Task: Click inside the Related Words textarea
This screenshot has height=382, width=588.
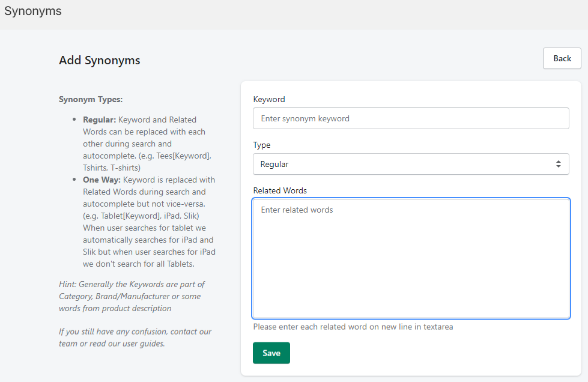Action: pyautogui.click(x=411, y=258)
